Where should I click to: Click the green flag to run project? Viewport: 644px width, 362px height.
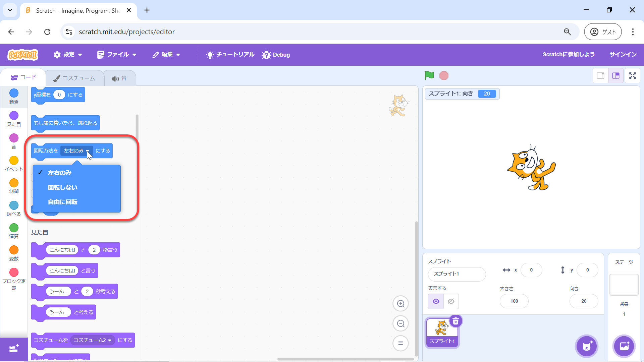pos(429,75)
